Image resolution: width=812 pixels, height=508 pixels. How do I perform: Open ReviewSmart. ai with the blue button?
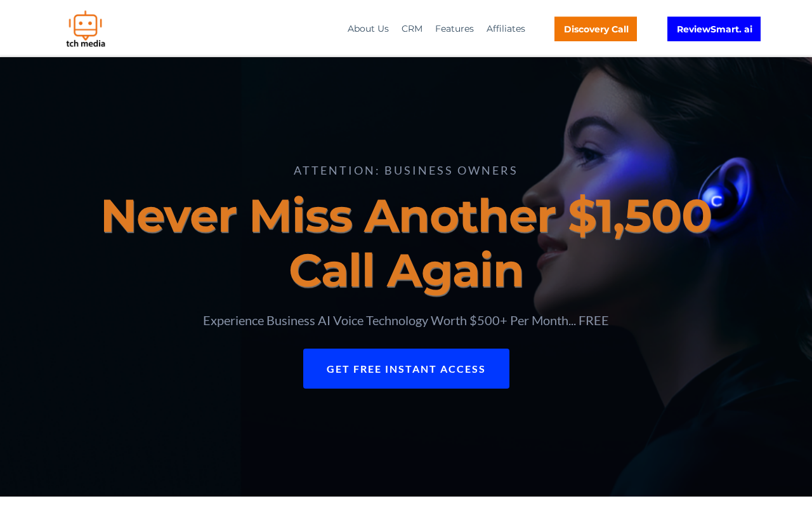714,29
